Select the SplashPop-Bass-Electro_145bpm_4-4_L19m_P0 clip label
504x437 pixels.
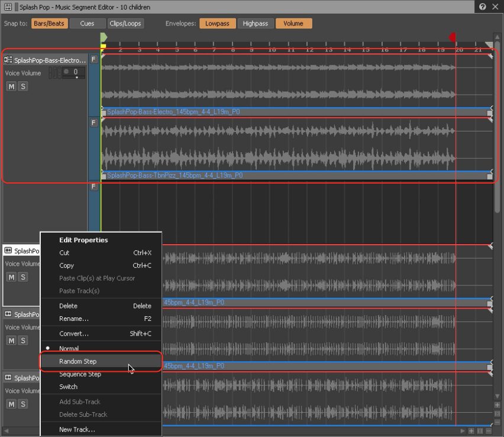coord(173,112)
